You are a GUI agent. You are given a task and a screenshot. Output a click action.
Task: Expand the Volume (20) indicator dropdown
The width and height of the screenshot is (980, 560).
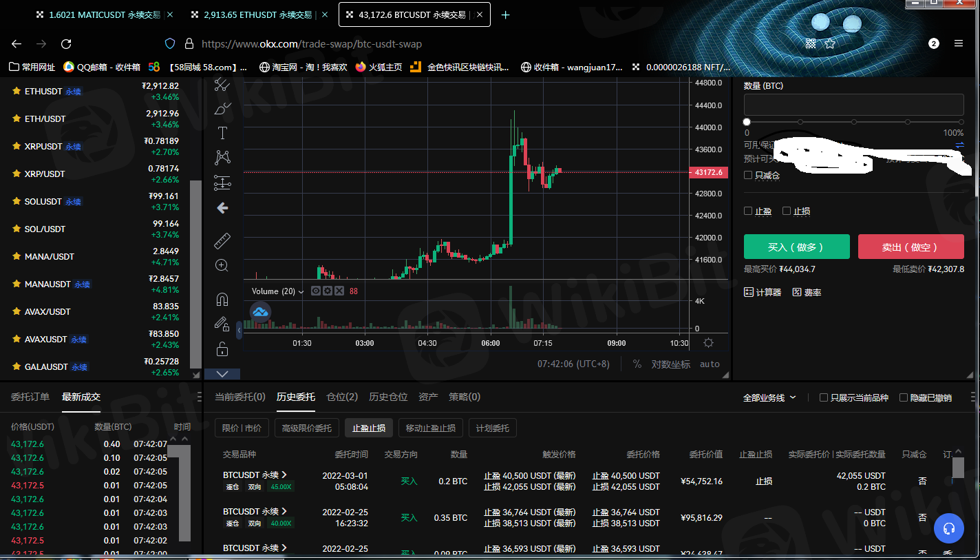[x=301, y=292]
